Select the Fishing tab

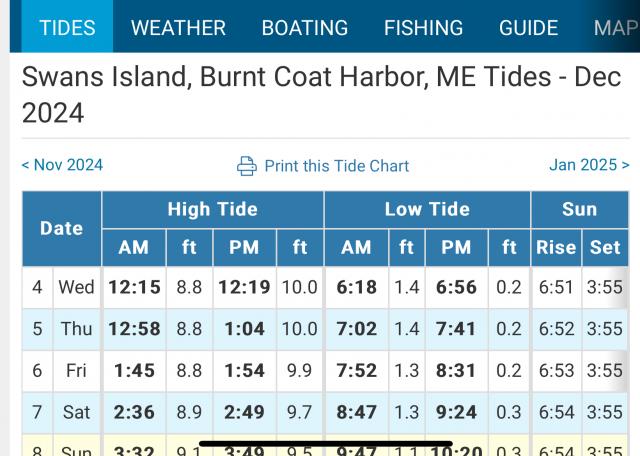(423, 27)
